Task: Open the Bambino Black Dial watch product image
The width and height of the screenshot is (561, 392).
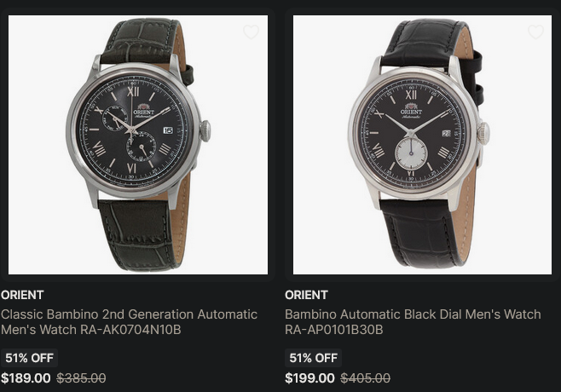Action: 422,145
